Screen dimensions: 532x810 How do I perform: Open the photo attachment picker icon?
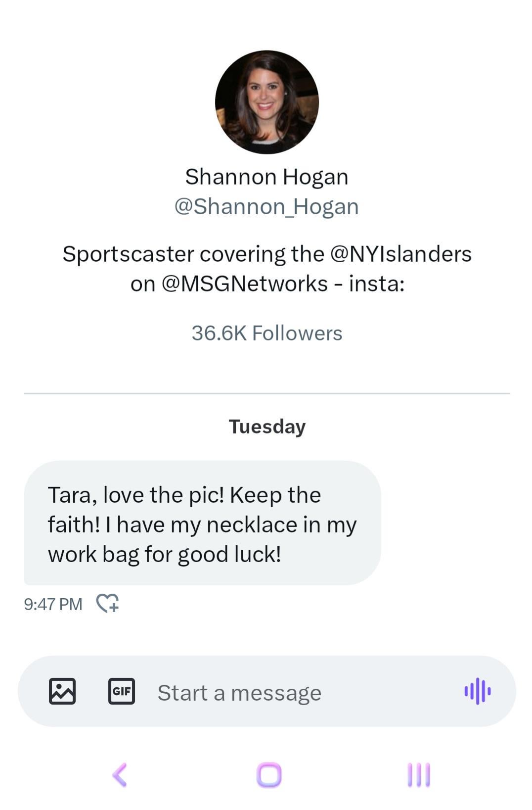62,691
